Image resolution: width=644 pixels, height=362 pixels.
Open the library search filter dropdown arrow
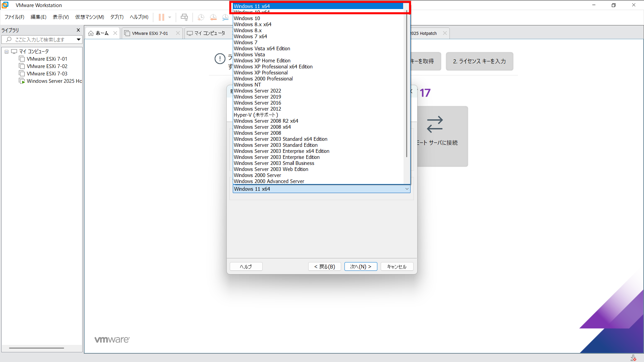78,40
